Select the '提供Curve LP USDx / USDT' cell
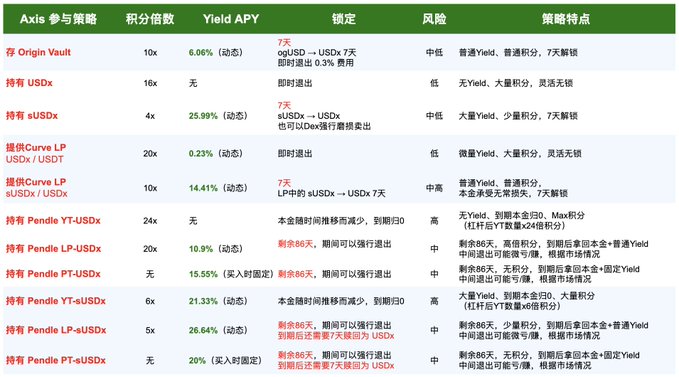Image resolution: width=679 pixels, height=377 pixels. pos(36,153)
